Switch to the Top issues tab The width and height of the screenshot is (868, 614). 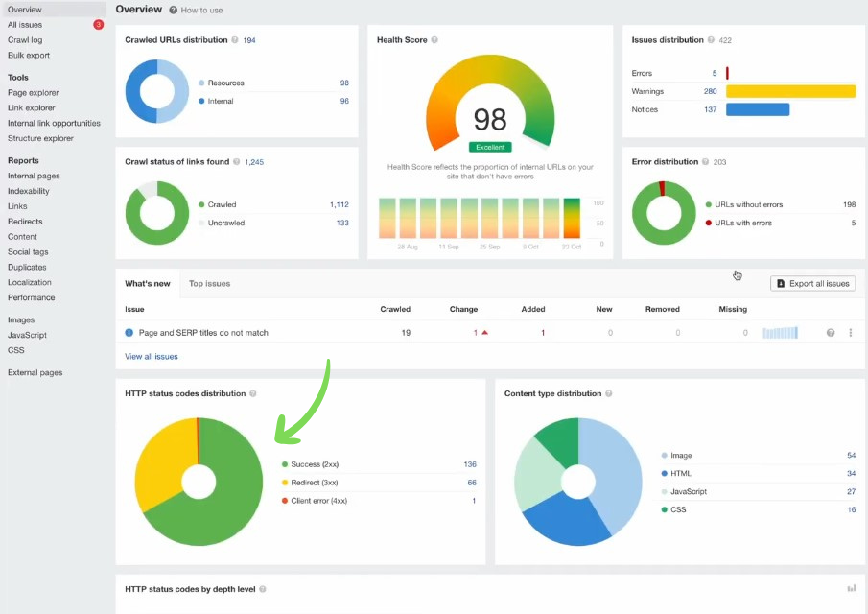pos(209,284)
